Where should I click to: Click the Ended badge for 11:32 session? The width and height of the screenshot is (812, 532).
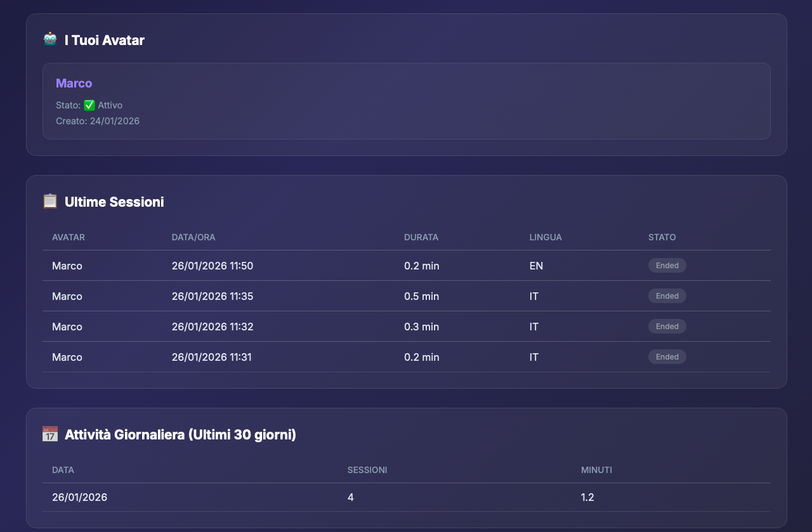[667, 327]
